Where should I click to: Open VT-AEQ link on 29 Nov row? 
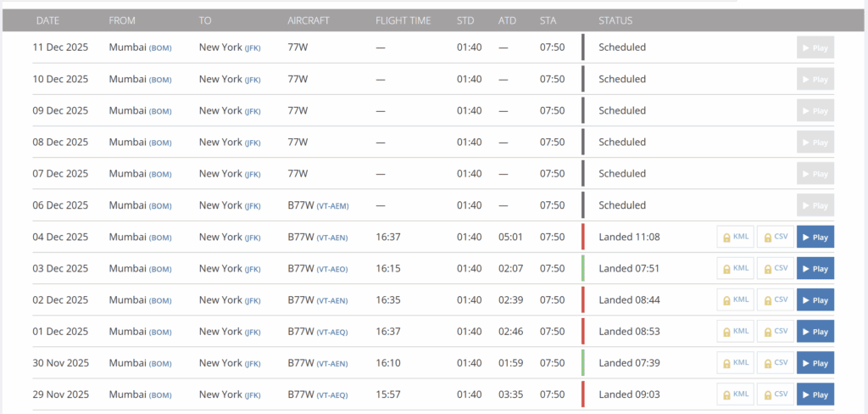click(x=332, y=395)
